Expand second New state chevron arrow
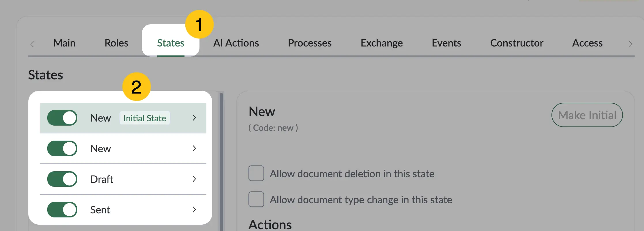The height and width of the screenshot is (231, 644). (x=194, y=148)
